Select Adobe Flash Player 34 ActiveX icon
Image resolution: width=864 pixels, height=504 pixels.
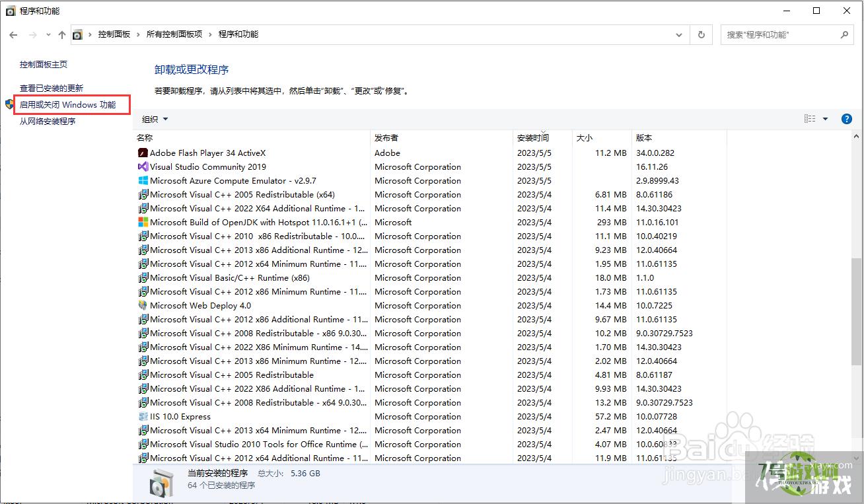(x=143, y=153)
